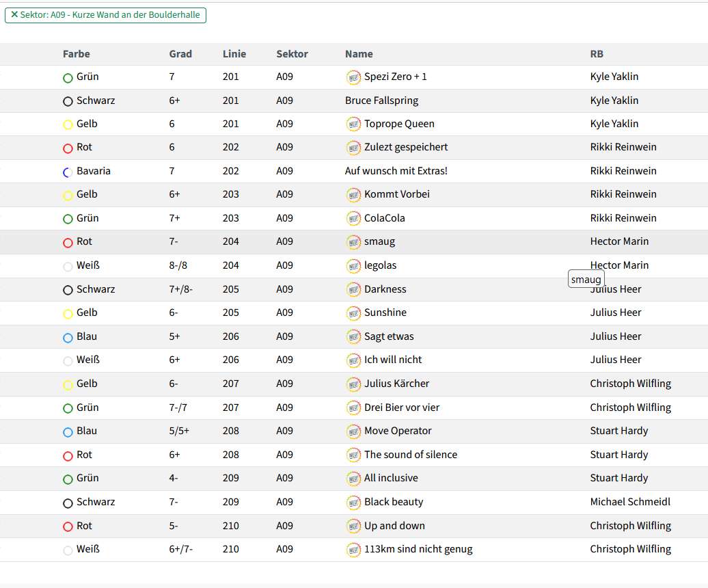The width and height of the screenshot is (708, 588).
Task: Click Stuart Hardy in the All inclusive row
Action: click(619, 478)
